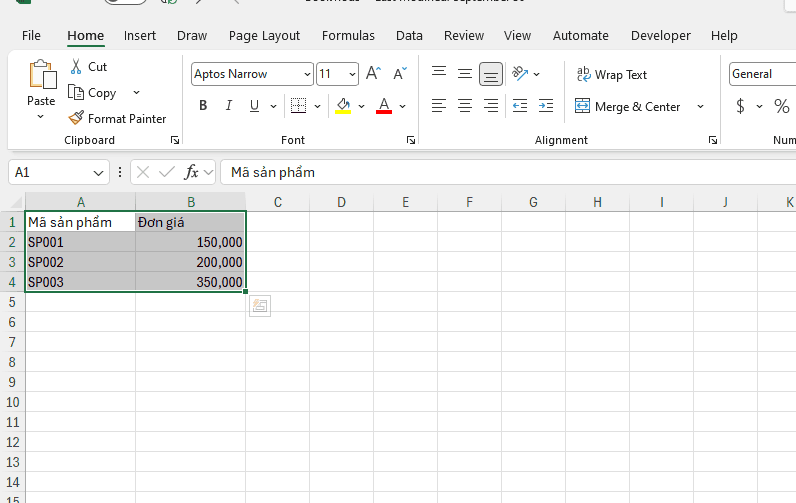Confirm entry with the checkmark icon
796x503 pixels.
pos(167,172)
